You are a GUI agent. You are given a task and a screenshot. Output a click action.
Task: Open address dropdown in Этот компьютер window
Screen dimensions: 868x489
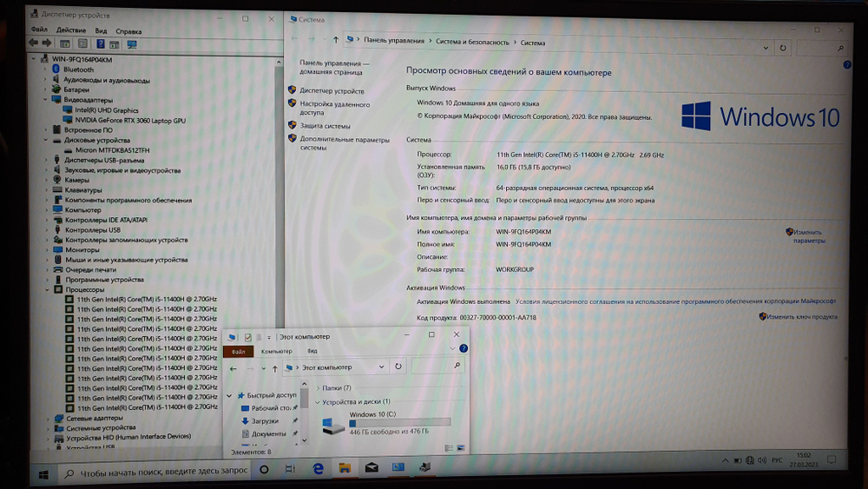click(x=381, y=367)
